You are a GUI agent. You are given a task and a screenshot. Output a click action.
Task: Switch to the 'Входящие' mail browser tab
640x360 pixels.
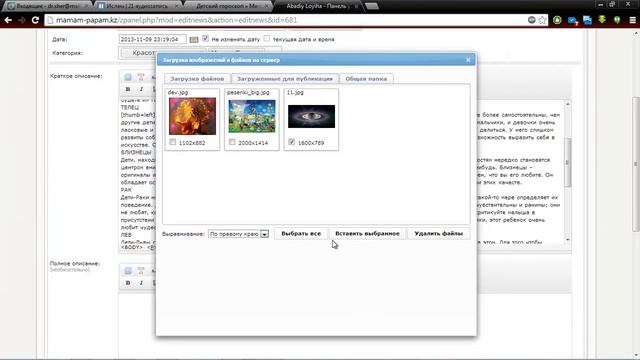pyautogui.click(x=47, y=6)
